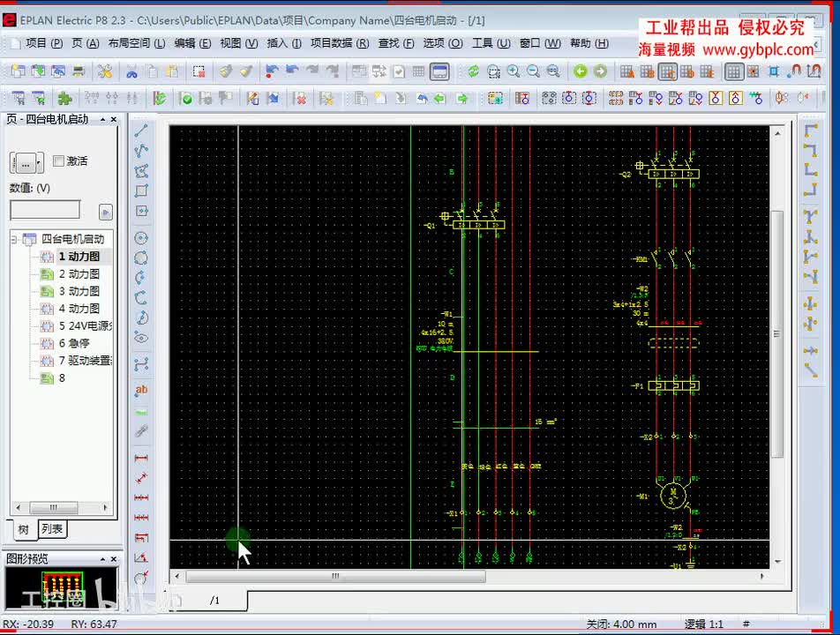
Task: Collapse the 图形预览 panel arrow
Action: (x=102, y=559)
